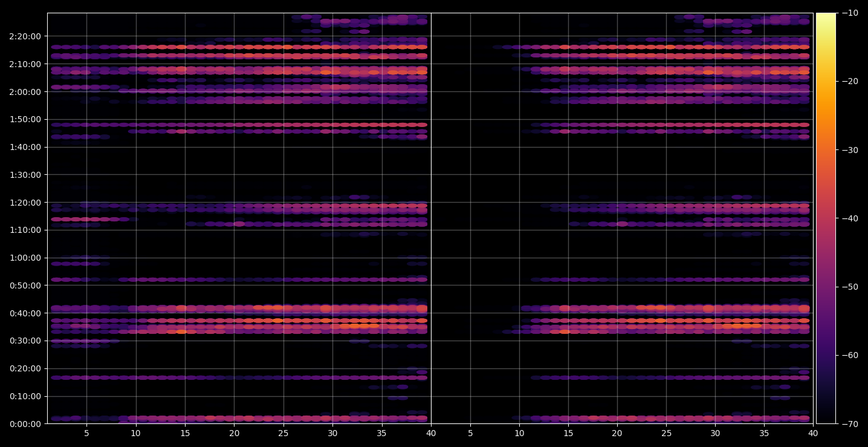Select x-axis tick 10 of the right plot
The width and height of the screenshot is (868, 447).
519,433
